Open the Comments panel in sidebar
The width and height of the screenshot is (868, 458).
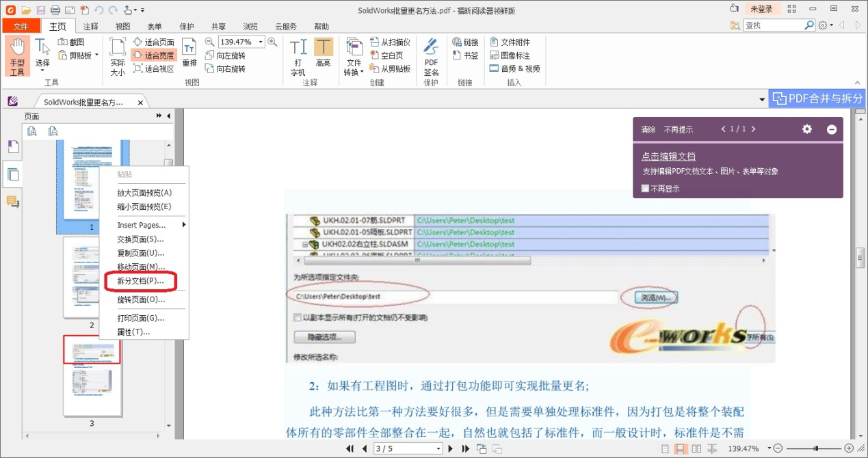[12, 202]
